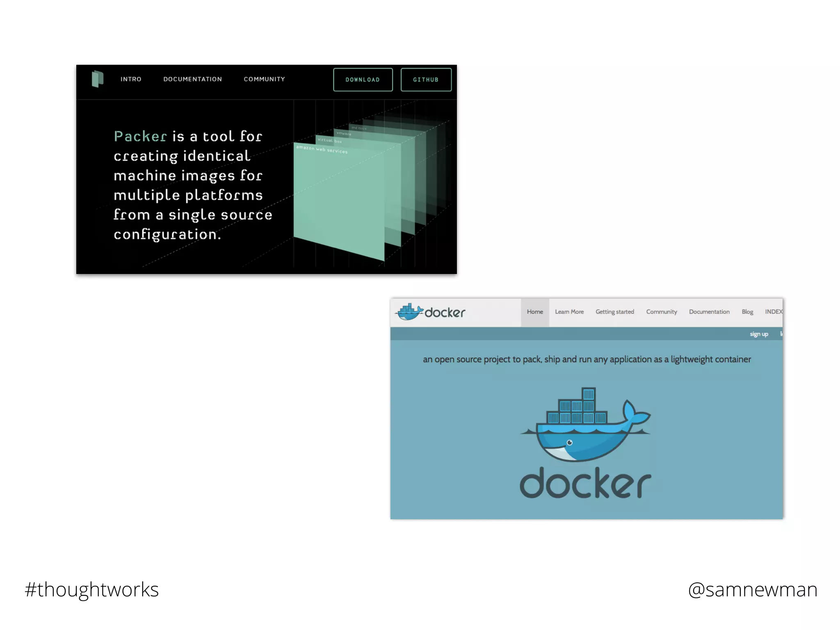Click the sign up link
This screenshot has width=840, height=630.
pos(758,334)
